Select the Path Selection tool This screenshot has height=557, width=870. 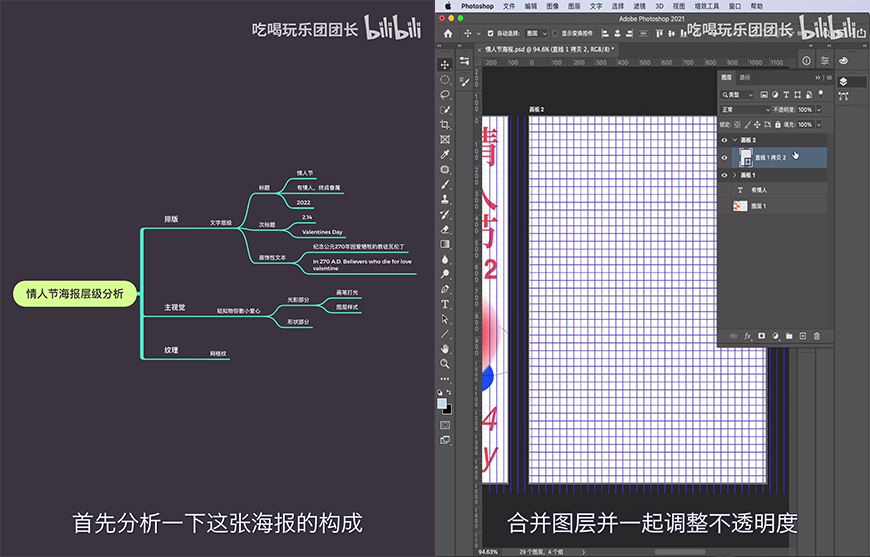444,319
